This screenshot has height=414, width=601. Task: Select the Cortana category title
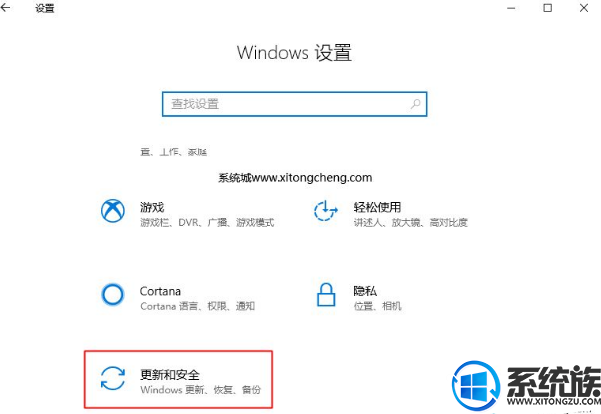point(160,291)
